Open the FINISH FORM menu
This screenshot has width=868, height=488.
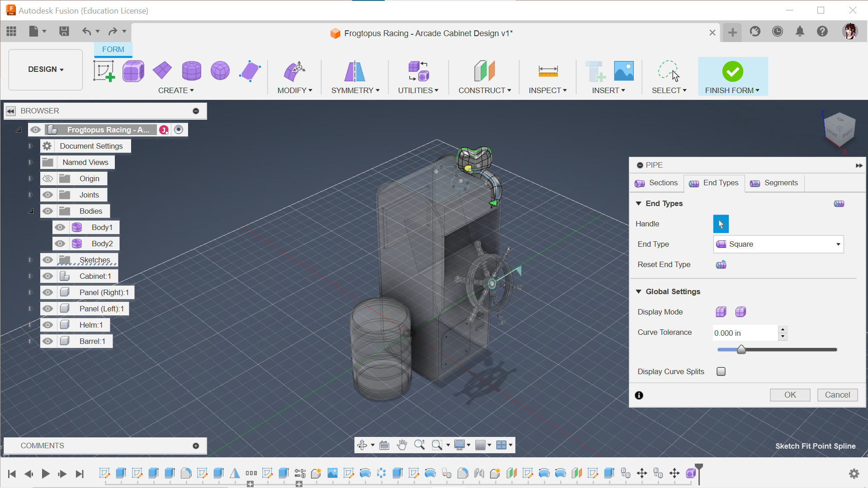pos(732,90)
